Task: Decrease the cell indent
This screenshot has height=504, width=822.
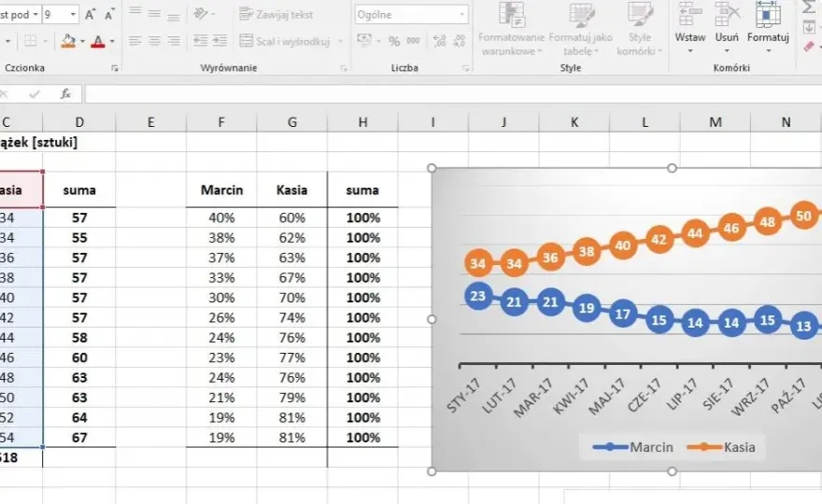Action: pyautogui.click(x=200, y=41)
